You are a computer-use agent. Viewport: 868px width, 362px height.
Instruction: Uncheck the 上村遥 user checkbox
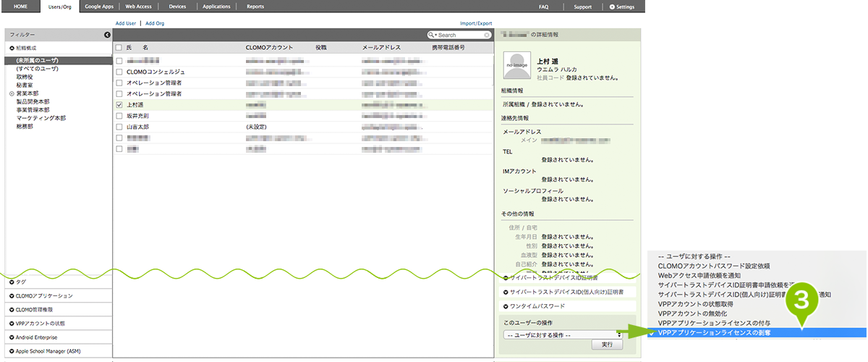(x=119, y=105)
